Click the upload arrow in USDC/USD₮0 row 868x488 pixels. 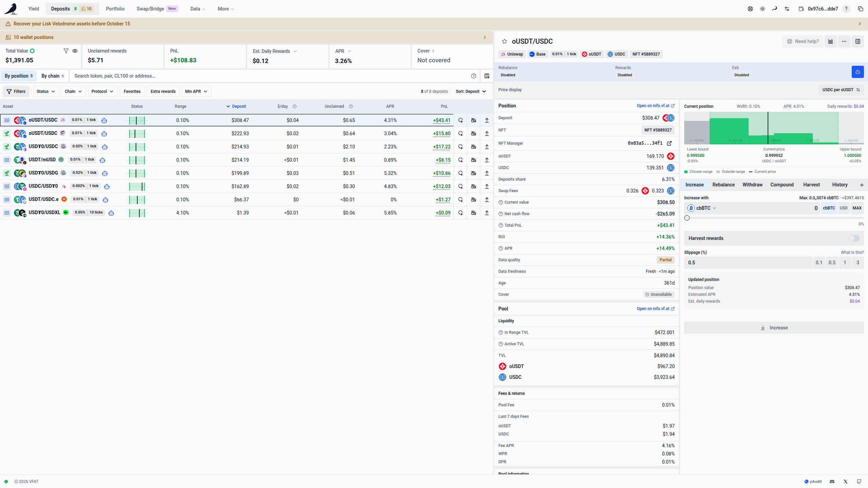[x=487, y=186]
